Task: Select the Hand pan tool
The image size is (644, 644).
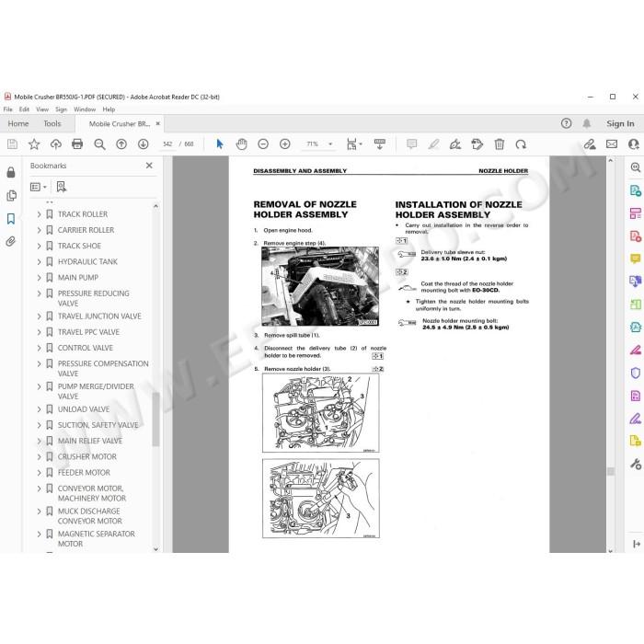Action: [241, 144]
